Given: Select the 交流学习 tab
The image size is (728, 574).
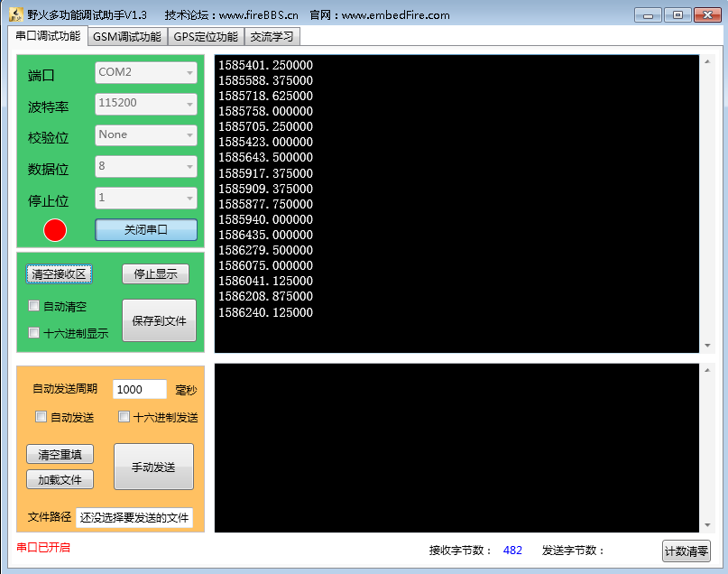Looking at the screenshot, I should tap(272, 37).
